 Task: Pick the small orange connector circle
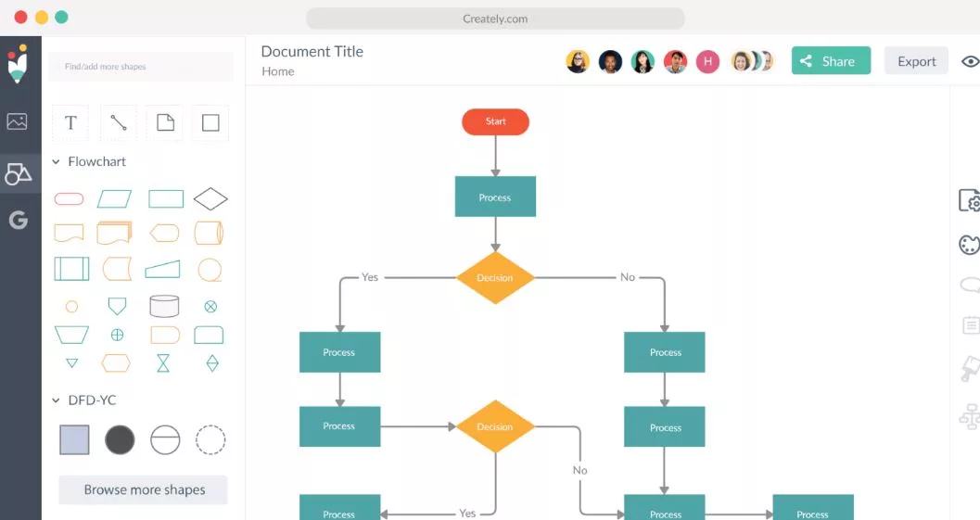click(x=72, y=306)
